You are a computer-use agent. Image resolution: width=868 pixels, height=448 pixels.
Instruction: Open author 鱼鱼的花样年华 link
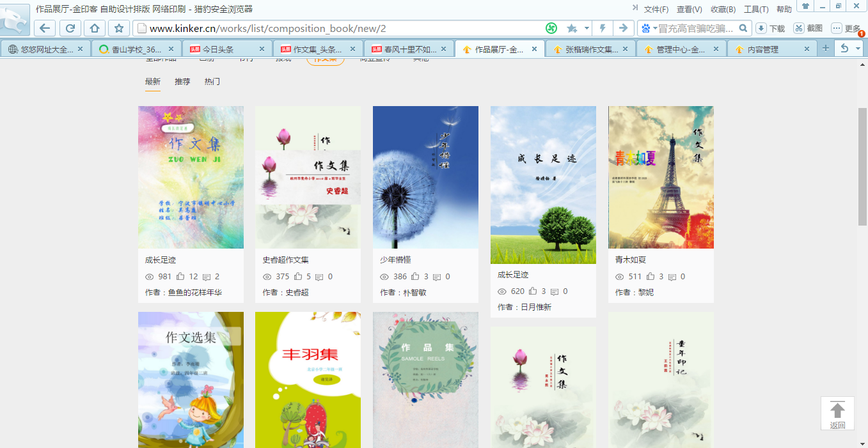point(195,293)
